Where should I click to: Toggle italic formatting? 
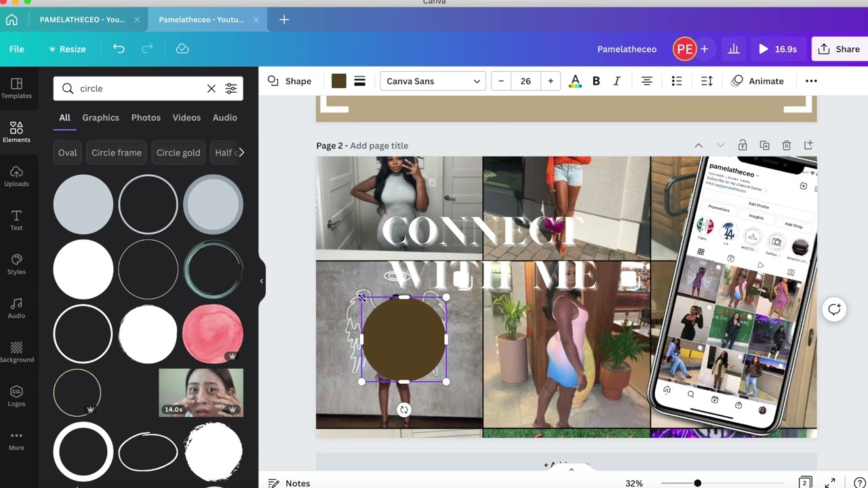(616, 81)
